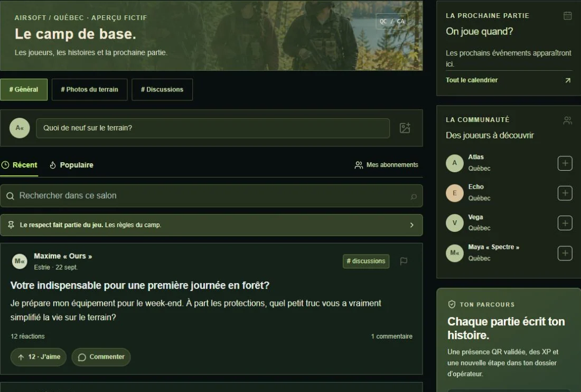Select the # Photos du terrain channel
This screenshot has height=392, width=581.
[x=90, y=89]
